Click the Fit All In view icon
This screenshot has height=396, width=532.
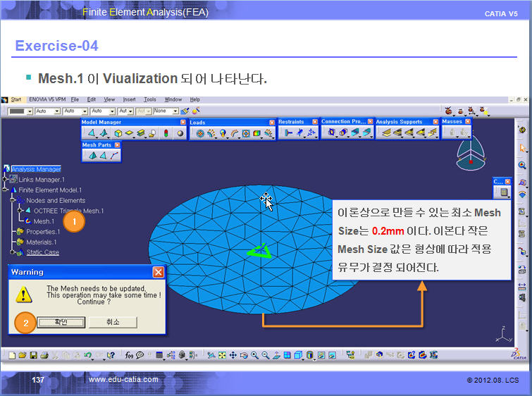point(221,355)
